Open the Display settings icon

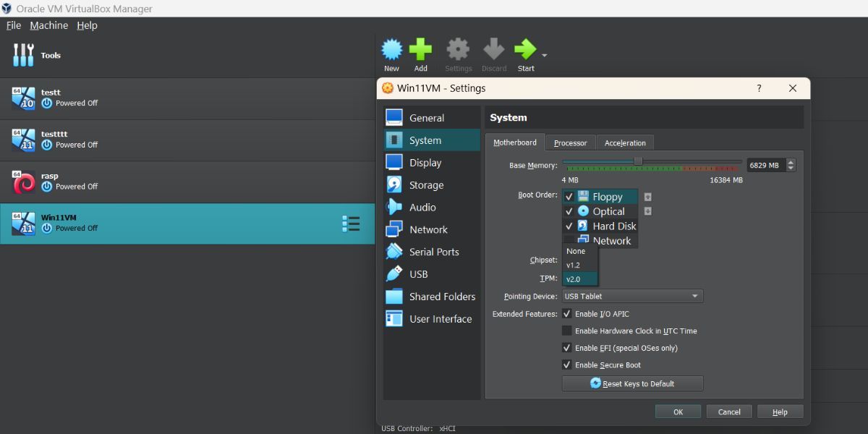point(394,162)
